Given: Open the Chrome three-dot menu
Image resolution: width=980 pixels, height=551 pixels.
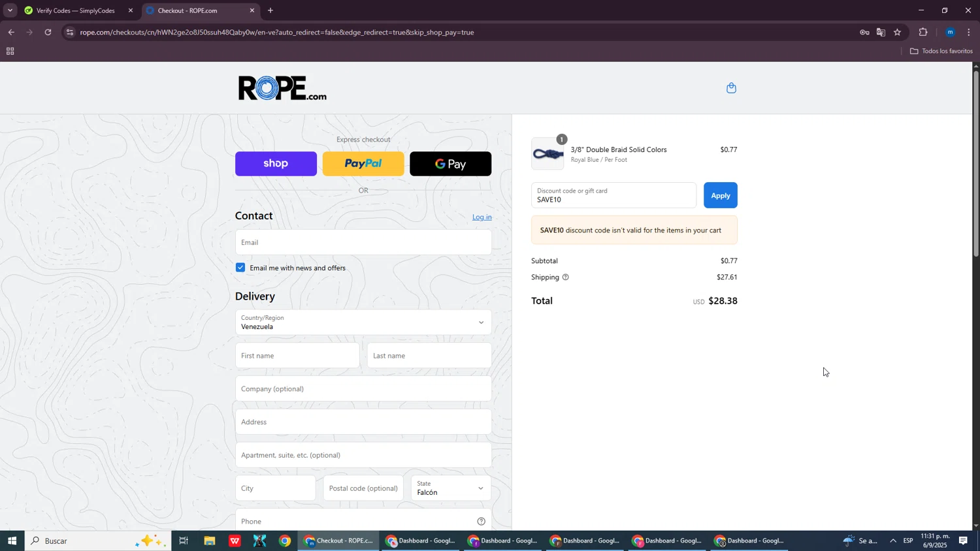Looking at the screenshot, I should [x=969, y=32].
